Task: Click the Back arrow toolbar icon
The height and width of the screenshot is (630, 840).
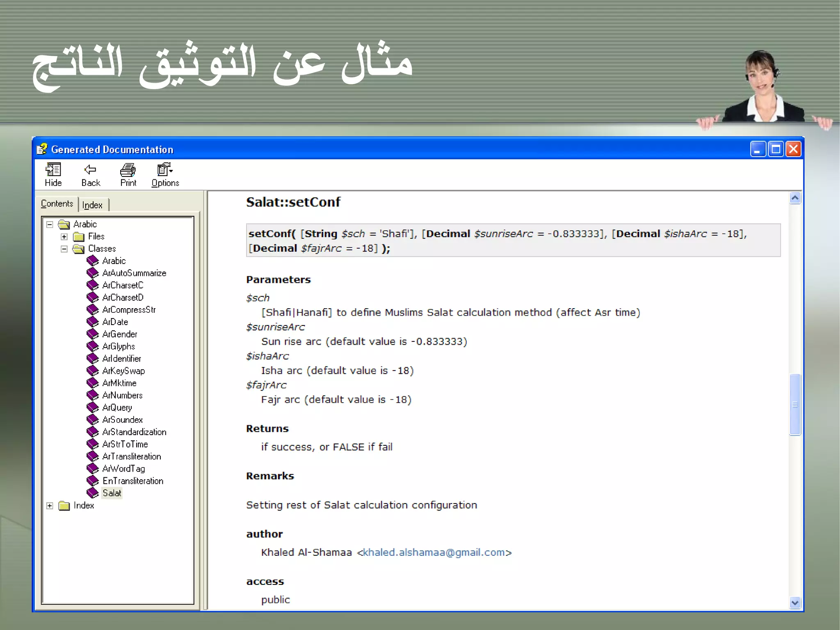Action: (x=90, y=170)
